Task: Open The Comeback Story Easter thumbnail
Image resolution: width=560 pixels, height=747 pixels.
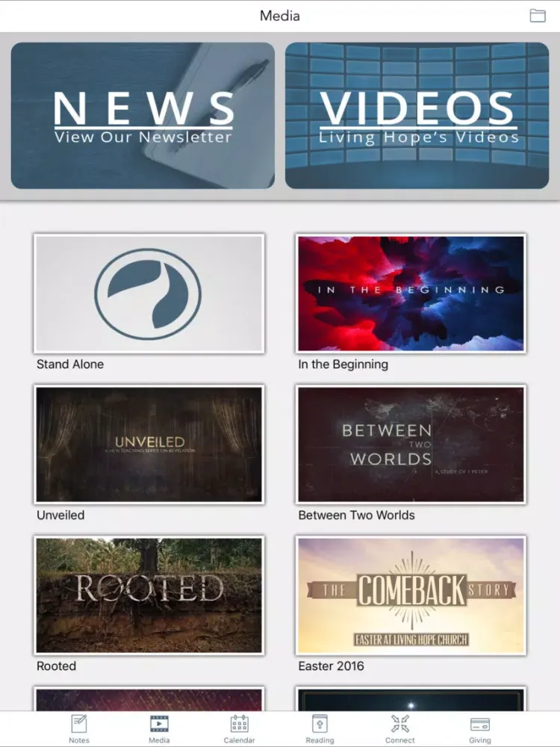Action: [411, 595]
